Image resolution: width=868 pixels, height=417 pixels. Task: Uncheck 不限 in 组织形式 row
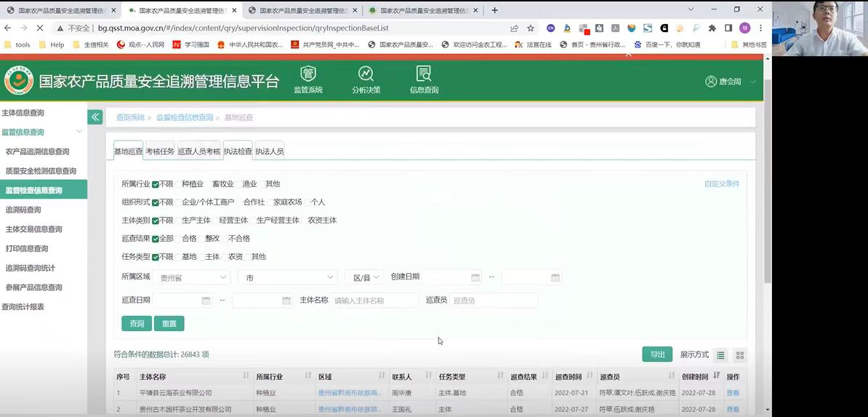156,202
